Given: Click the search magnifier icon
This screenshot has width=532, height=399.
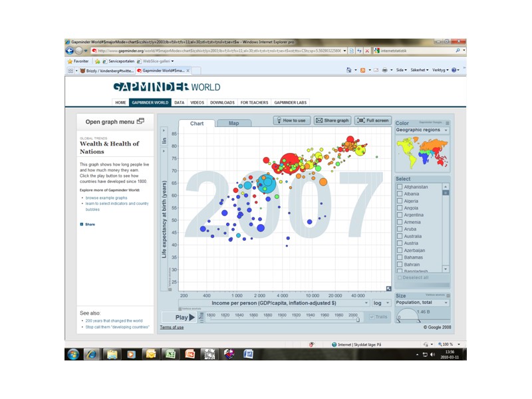Looking at the screenshot, I should pos(458,51).
